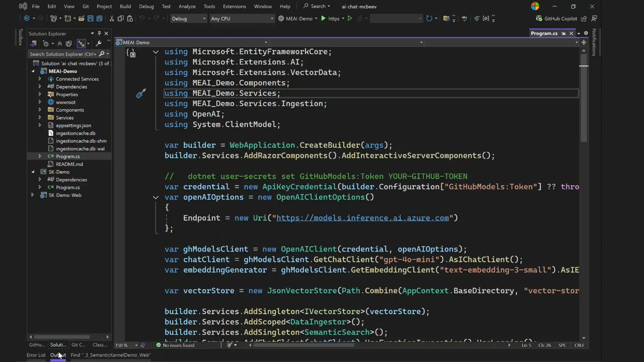Click the Paste clipboard icon
This screenshot has width=644, height=362.
130,19
